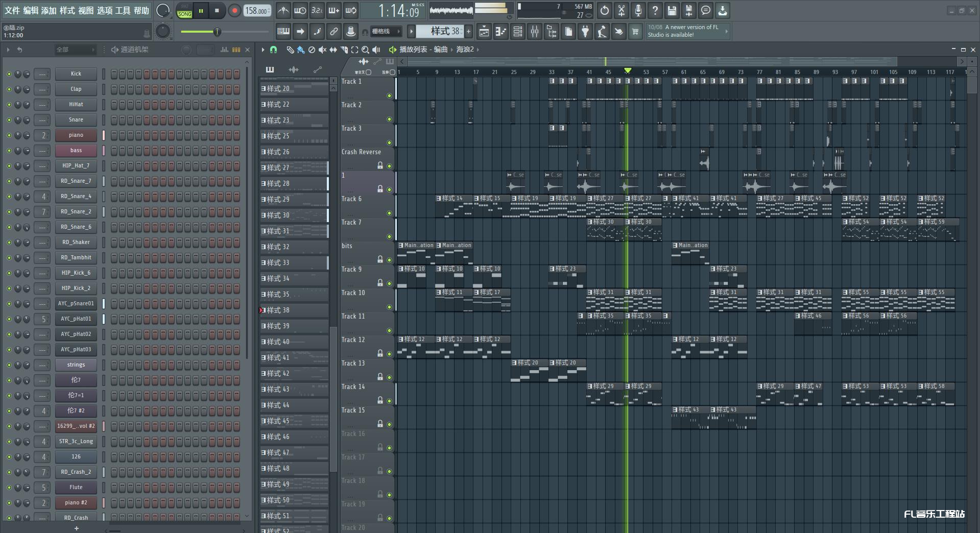
Task: Expand the playlist options menu arrow
Action: (x=262, y=50)
